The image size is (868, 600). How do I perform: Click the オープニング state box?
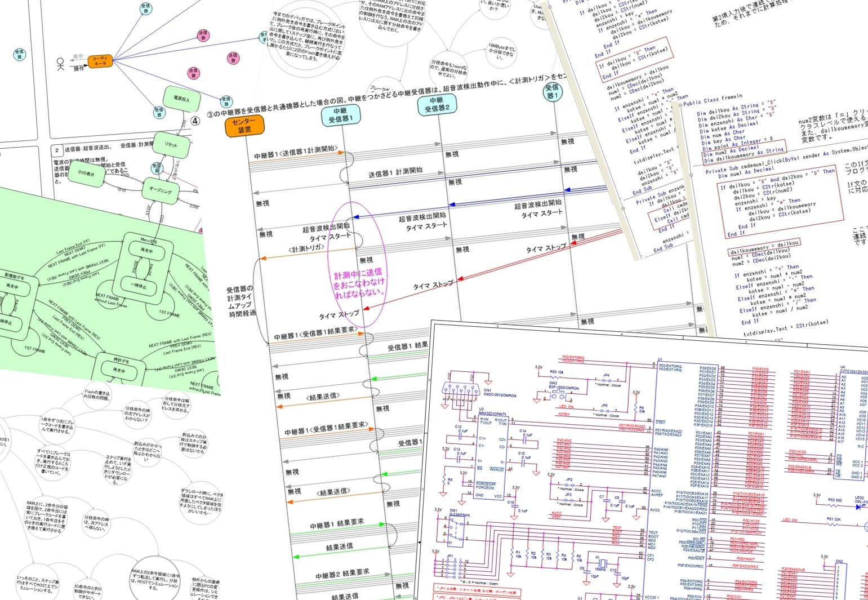coord(161,190)
